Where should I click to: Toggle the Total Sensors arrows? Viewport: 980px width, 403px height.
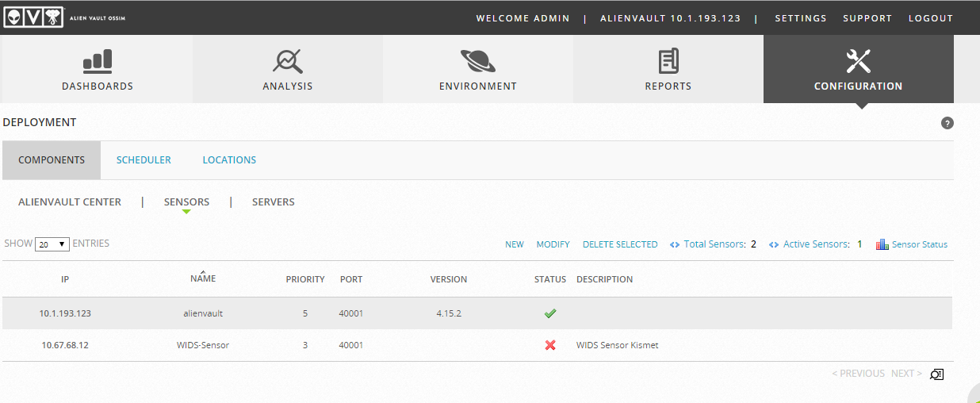tap(675, 244)
